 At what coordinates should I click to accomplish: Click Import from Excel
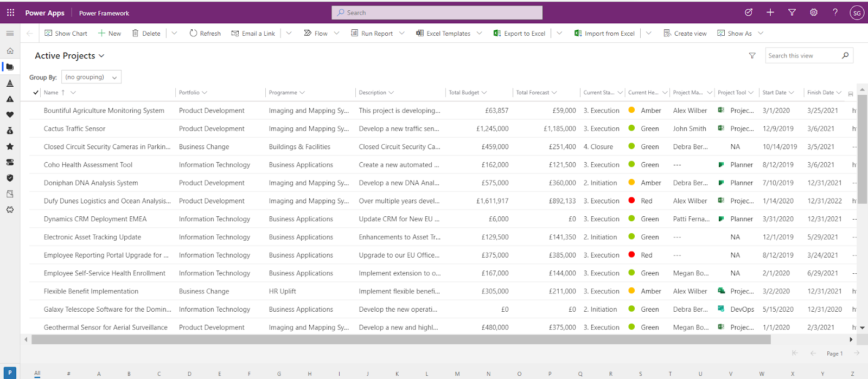pos(604,33)
